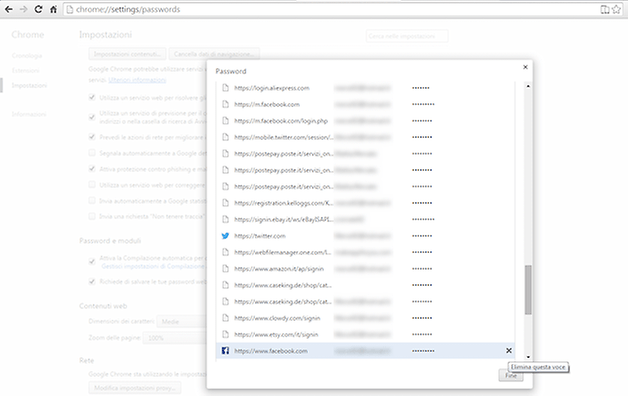Open the Ulteriori informazioni link
Image resolution: width=628 pixels, height=396 pixels.
coord(137,80)
